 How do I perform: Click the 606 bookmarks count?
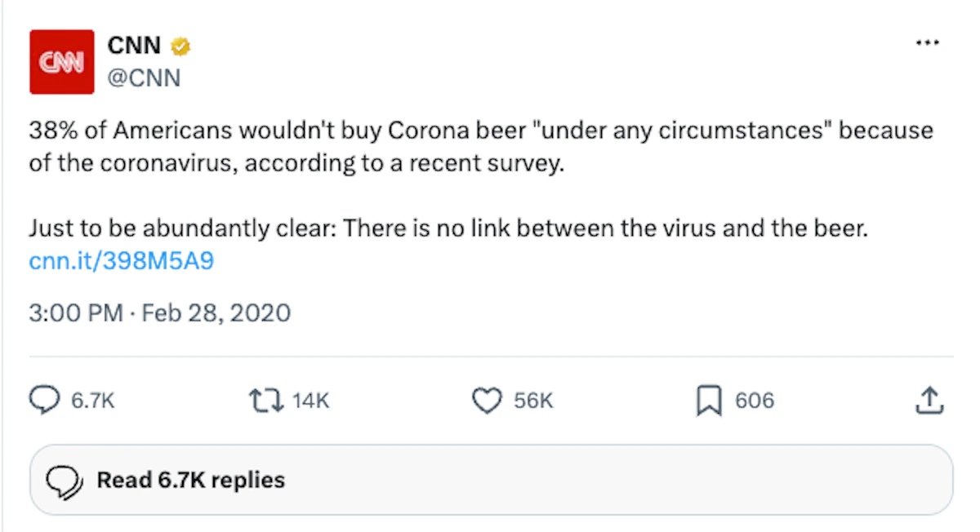(755, 401)
